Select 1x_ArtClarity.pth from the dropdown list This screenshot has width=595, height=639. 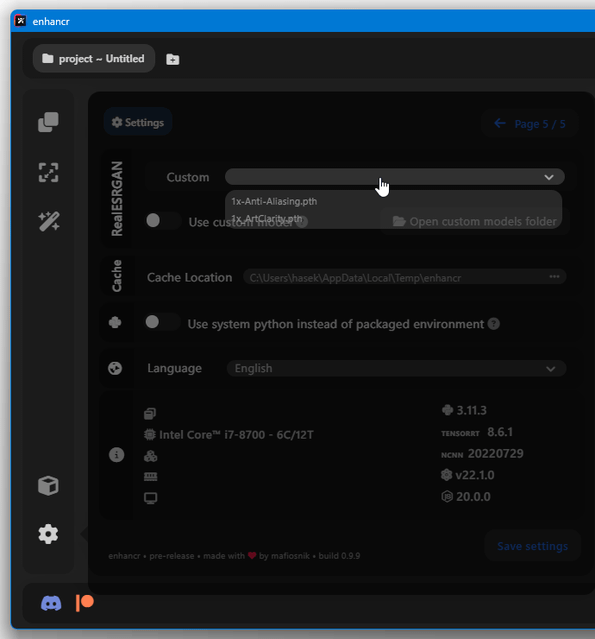pos(267,219)
